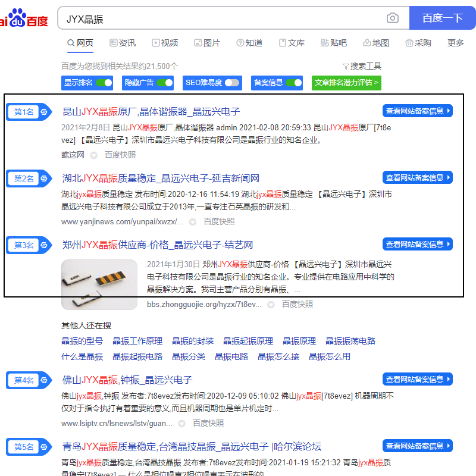Click 百度快照 next to zhongguojie URL
The width and height of the screenshot is (476, 476).
(297, 304)
